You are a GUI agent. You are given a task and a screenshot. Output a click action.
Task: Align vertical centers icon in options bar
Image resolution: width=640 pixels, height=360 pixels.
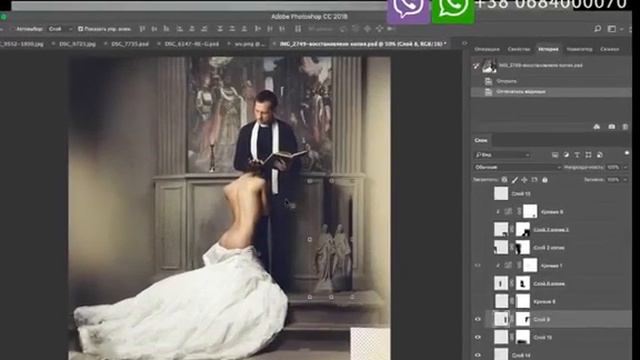154,29
